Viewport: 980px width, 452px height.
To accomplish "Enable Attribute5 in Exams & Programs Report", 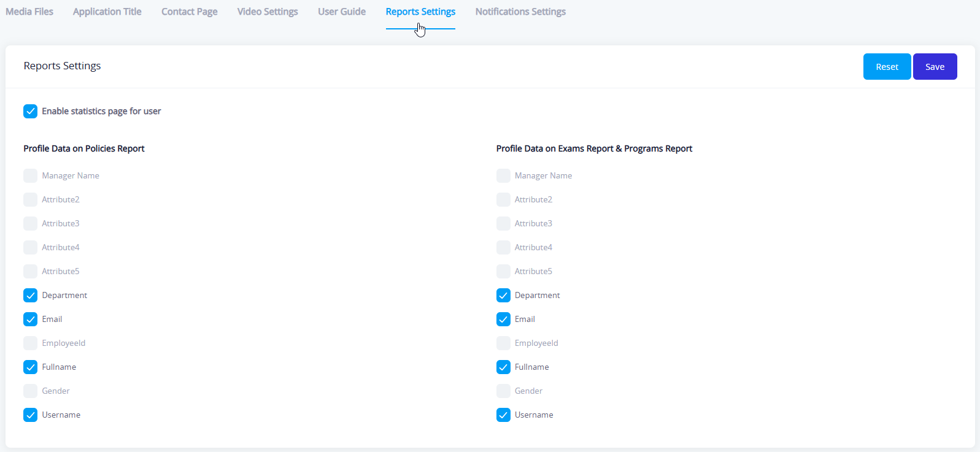I will (503, 272).
